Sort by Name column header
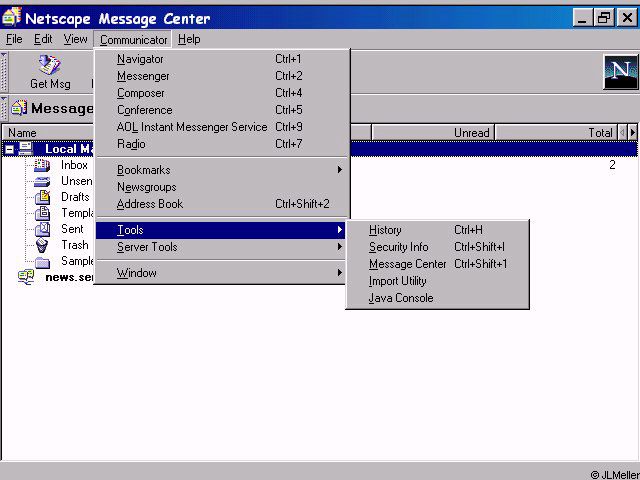 tap(48, 133)
